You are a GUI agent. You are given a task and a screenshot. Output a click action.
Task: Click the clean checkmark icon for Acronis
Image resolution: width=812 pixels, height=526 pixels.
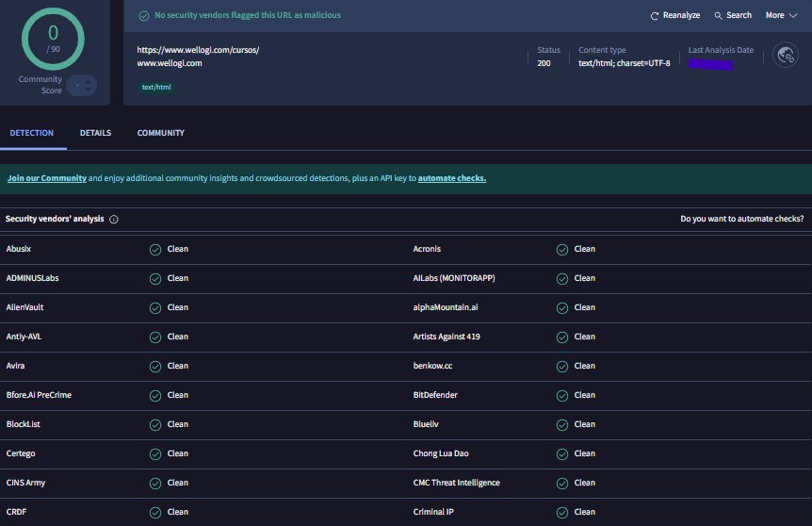562,249
